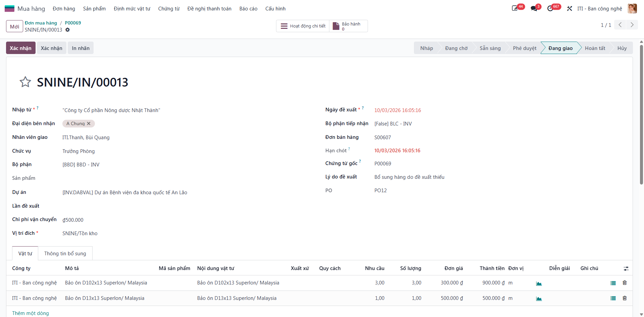Follow the Đơn mua hàng breadcrumb link
Image resolution: width=644 pixels, height=317 pixels.
(41, 23)
